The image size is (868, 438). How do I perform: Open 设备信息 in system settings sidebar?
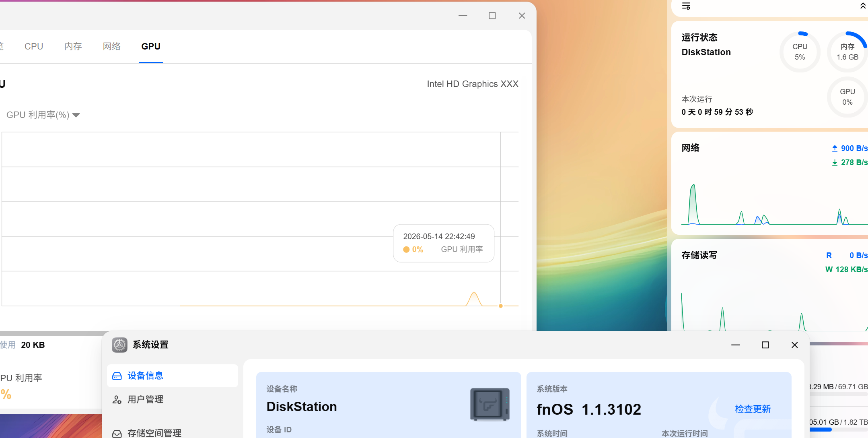point(173,376)
